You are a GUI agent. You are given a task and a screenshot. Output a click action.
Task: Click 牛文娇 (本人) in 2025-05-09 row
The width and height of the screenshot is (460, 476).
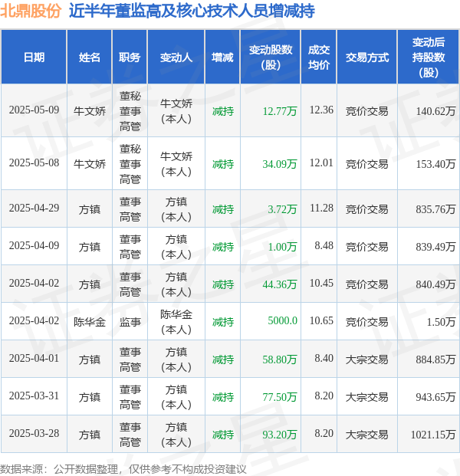(x=176, y=111)
